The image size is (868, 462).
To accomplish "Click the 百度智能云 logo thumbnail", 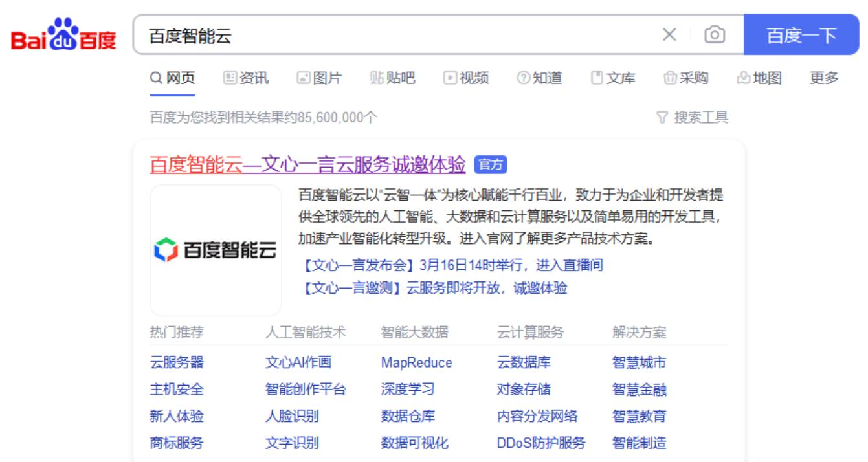I will pos(216,250).
